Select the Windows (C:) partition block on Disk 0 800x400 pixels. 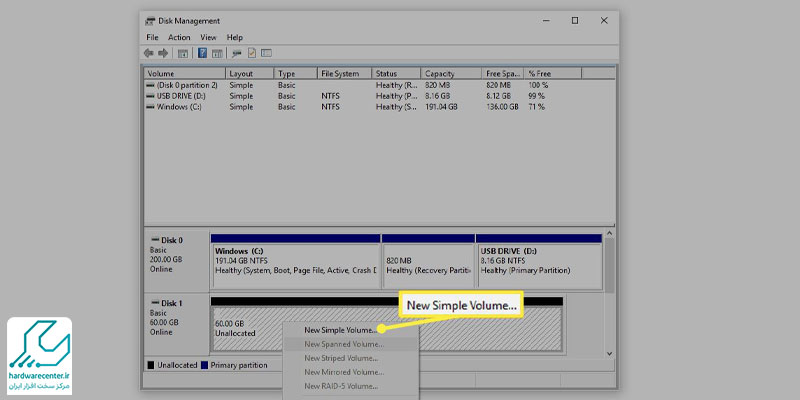(x=295, y=262)
